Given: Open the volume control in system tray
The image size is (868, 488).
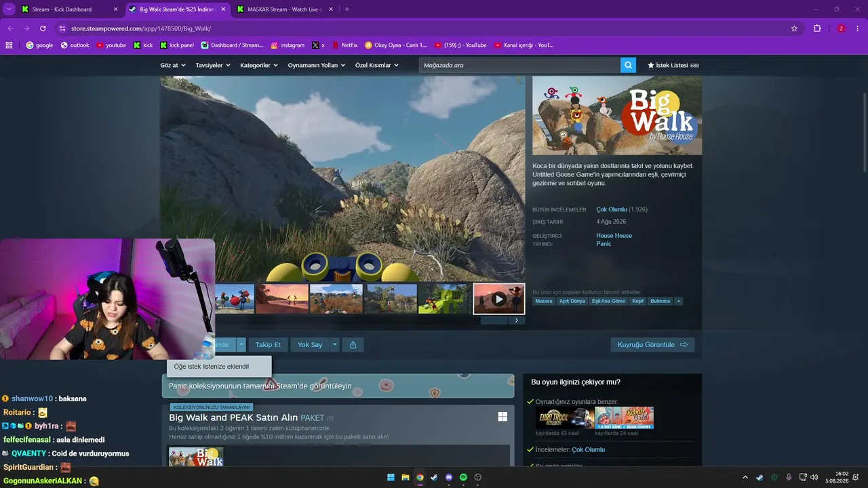Looking at the screenshot, I should point(814,478).
